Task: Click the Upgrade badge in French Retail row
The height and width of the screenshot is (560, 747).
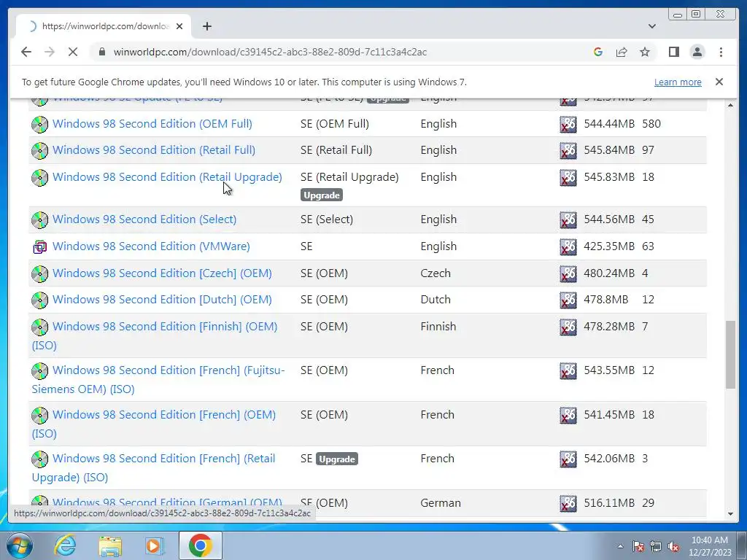Action: (337, 459)
